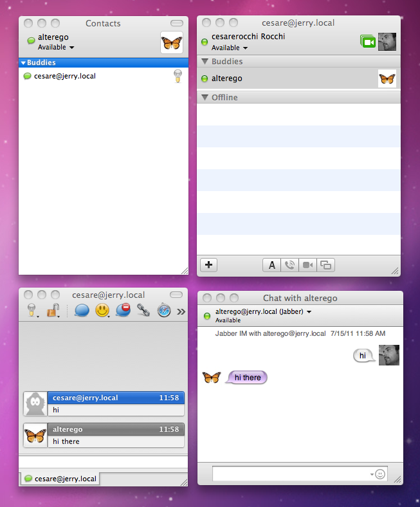Open the alterego@jerry.local (Jabber) account dropdown
The height and width of the screenshot is (507, 420).
pyautogui.click(x=263, y=311)
